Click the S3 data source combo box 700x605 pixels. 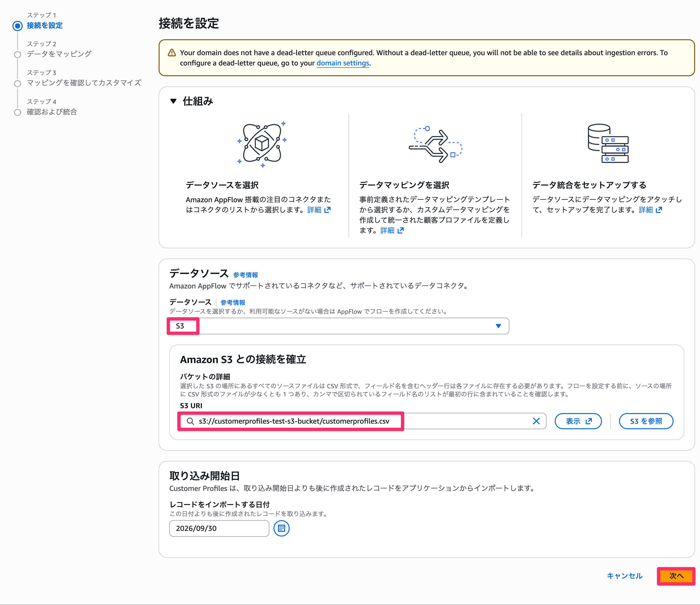[x=339, y=326]
